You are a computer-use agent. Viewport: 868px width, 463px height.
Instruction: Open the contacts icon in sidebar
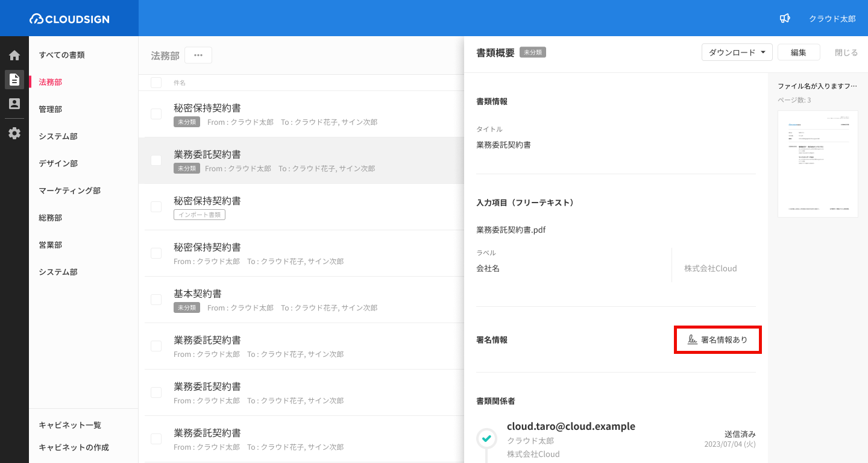click(x=14, y=104)
